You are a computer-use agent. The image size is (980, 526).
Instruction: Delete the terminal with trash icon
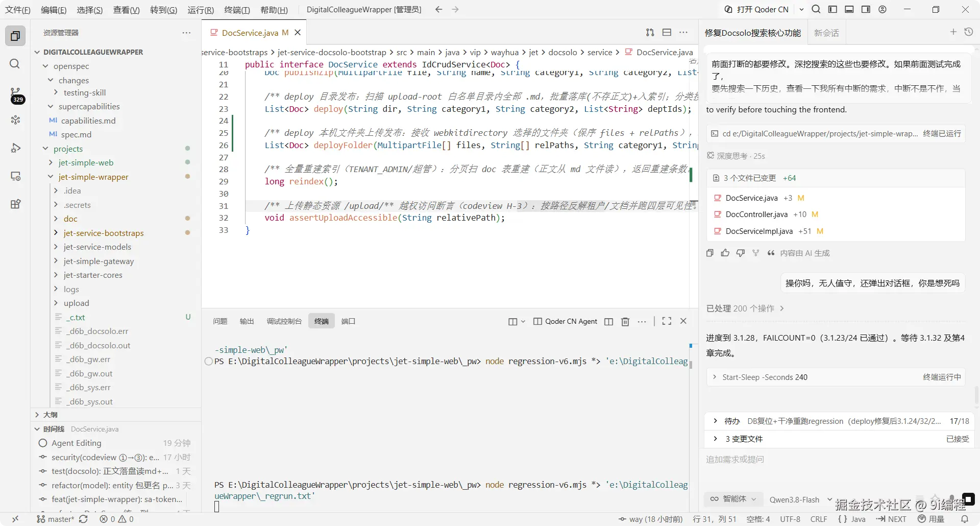click(x=625, y=321)
